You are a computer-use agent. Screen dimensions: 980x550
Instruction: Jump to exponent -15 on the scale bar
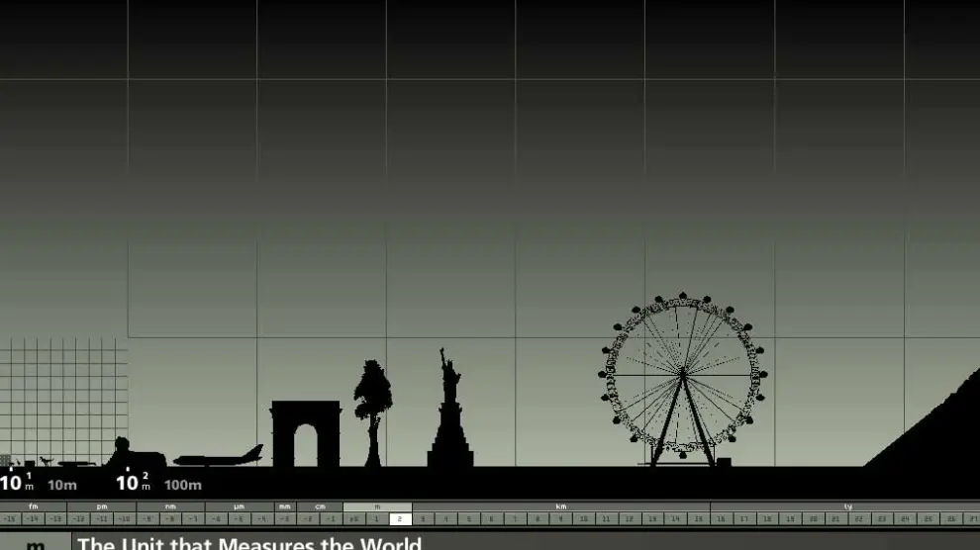pyautogui.click(x=11, y=518)
